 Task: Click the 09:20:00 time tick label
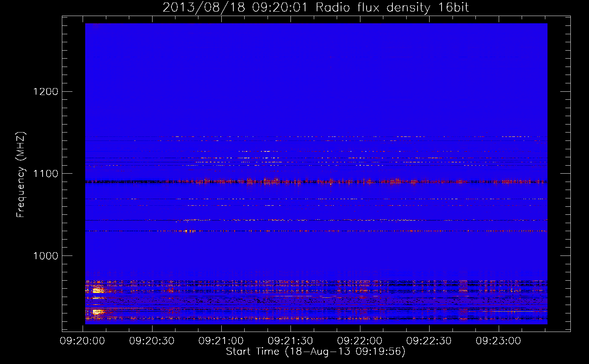tap(83, 341)
